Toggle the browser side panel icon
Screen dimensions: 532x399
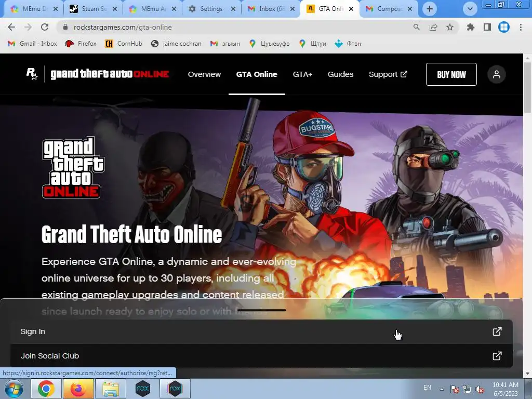487,27
